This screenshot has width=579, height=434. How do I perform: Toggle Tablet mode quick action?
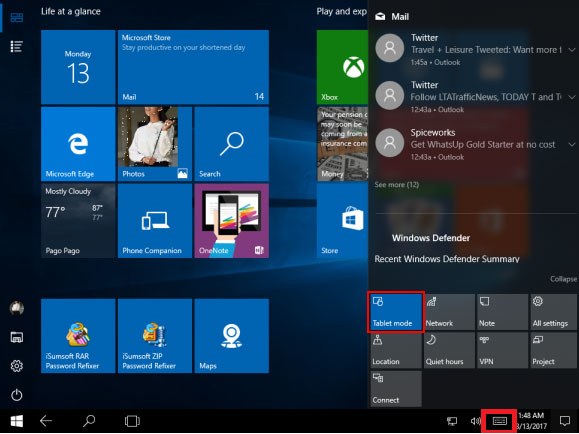[396, 312]
